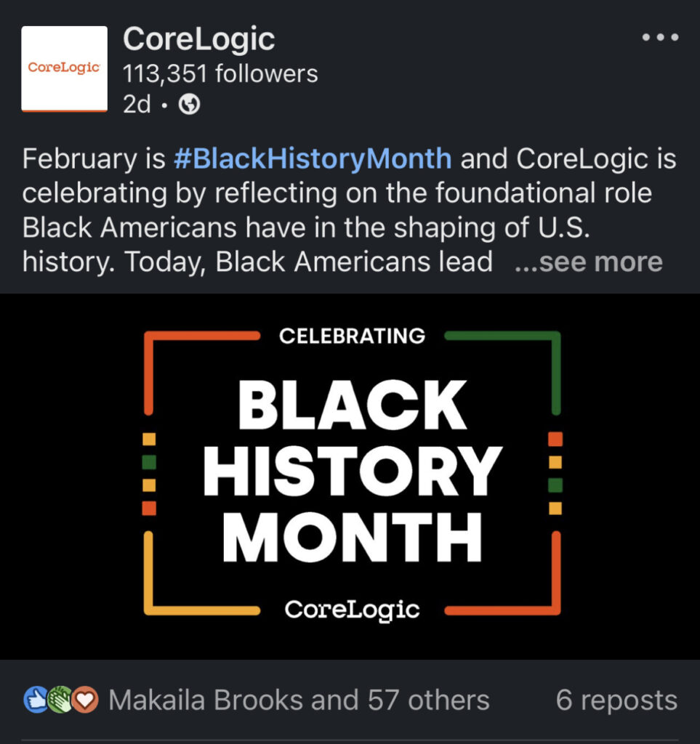This screenshot has width=700, height=744.
Task: Click the green corner bracket of the banner
Action: pyautogui.click(x=538, y=347)
